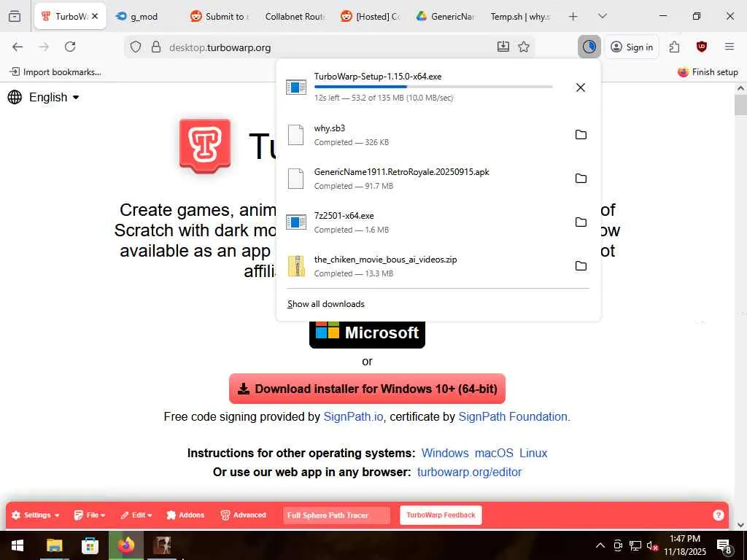Open File Explorer from taskbar
The width and height of the screenshot is (747, 560).
pyautogui.click(x=54, y=545)
